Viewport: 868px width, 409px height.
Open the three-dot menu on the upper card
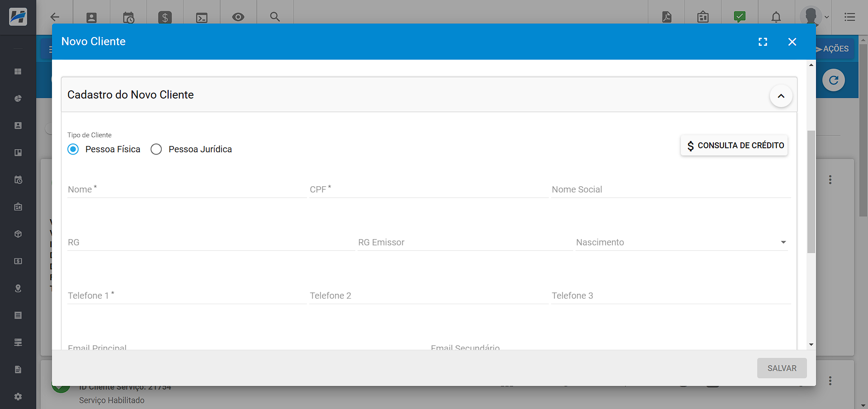click(x=830, y=180)
